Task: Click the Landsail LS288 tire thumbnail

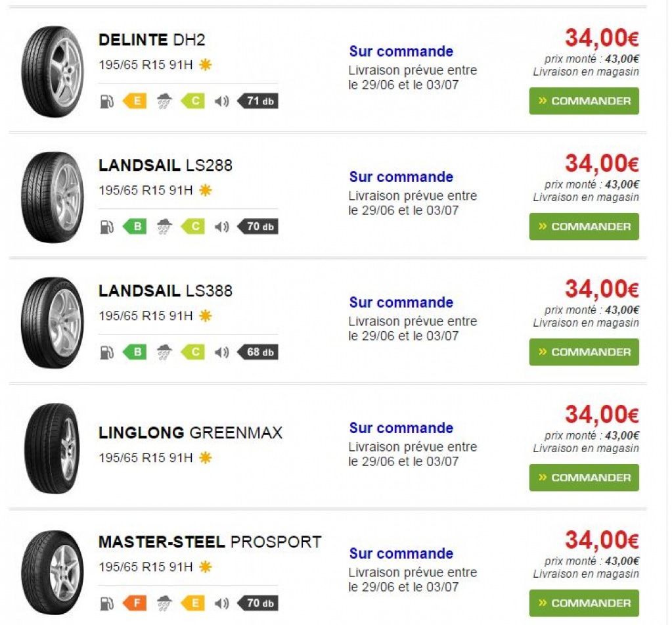Action: click(52, 197)
